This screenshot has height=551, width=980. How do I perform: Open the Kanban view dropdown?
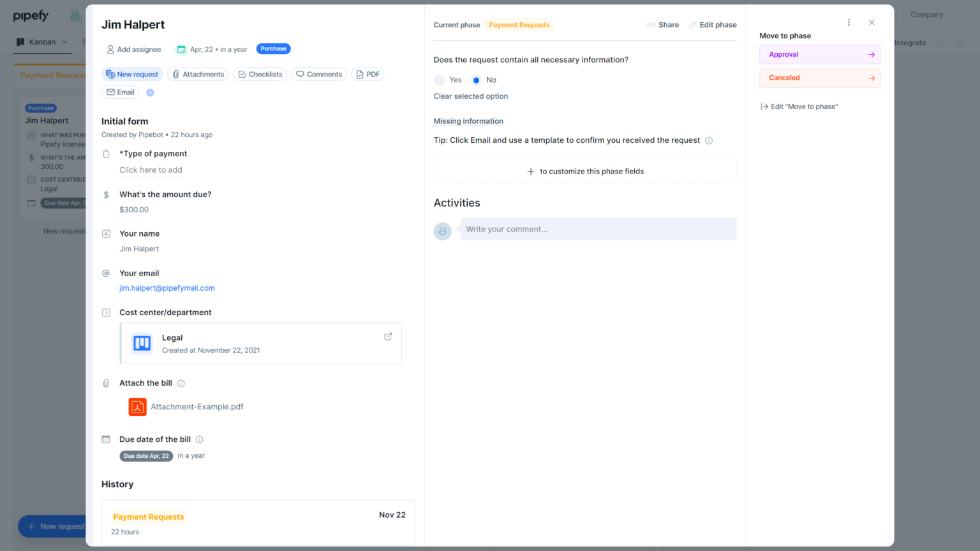(x=42, y=42)
